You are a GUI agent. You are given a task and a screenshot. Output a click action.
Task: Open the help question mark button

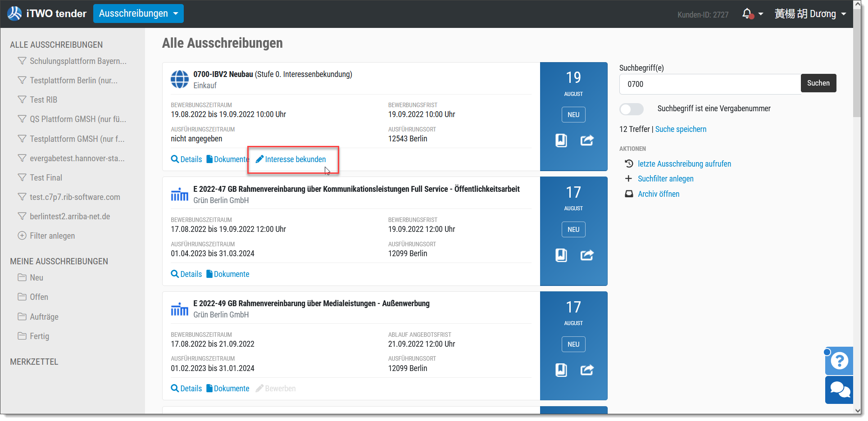(839, 361)
